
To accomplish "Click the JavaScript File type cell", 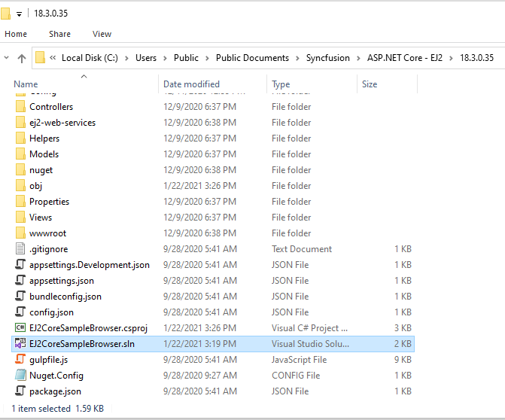I will click(299, 359).
